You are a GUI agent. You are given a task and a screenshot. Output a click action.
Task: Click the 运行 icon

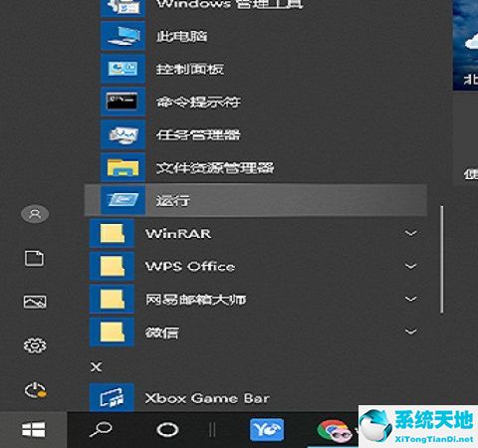(122, 200)
